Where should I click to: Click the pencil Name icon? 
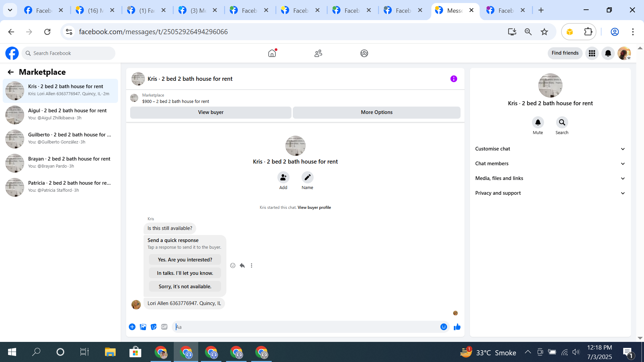click(x=307, y=177)
